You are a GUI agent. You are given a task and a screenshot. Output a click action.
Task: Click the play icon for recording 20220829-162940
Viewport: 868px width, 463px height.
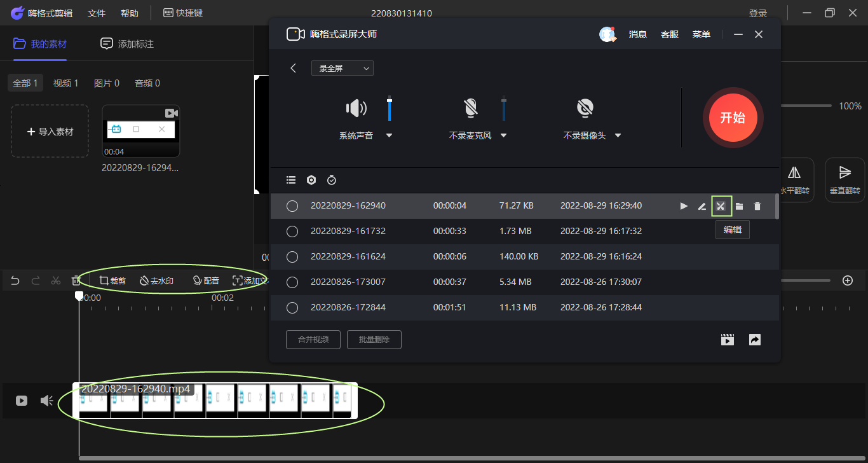684,206
